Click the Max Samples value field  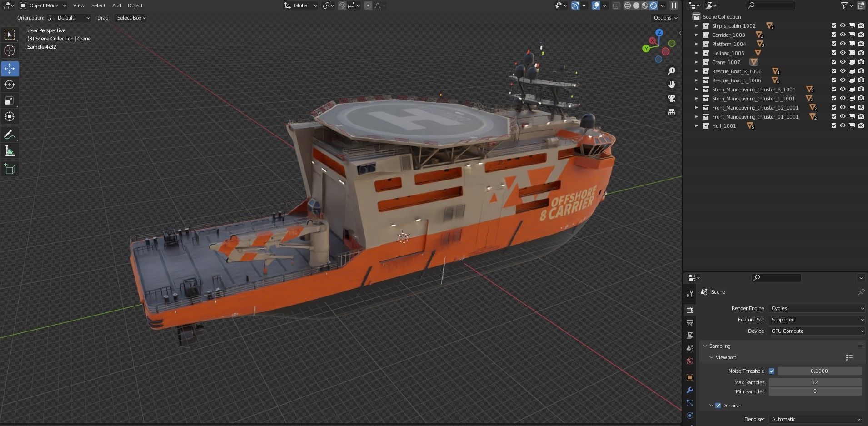tap(815, 382)
